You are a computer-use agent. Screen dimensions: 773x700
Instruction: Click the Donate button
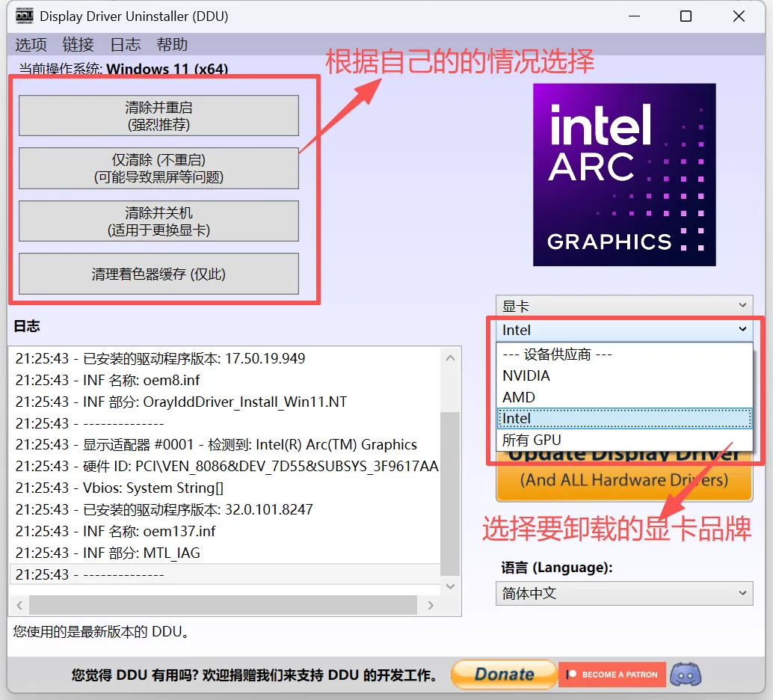pyautogui.click(x=504, y=675)
